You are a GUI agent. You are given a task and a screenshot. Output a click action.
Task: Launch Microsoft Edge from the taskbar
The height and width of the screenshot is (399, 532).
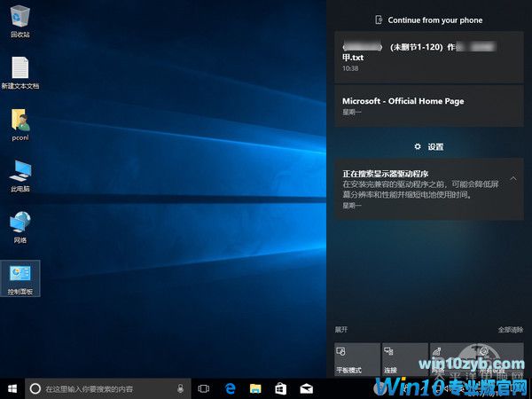(x=230, y=388)
